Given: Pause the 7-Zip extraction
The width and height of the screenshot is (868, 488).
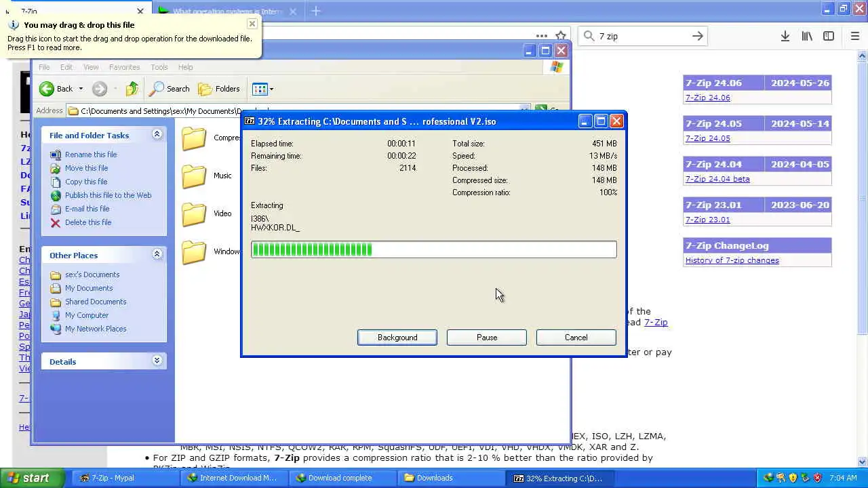Looking at the screenshot, I should 487,338.
